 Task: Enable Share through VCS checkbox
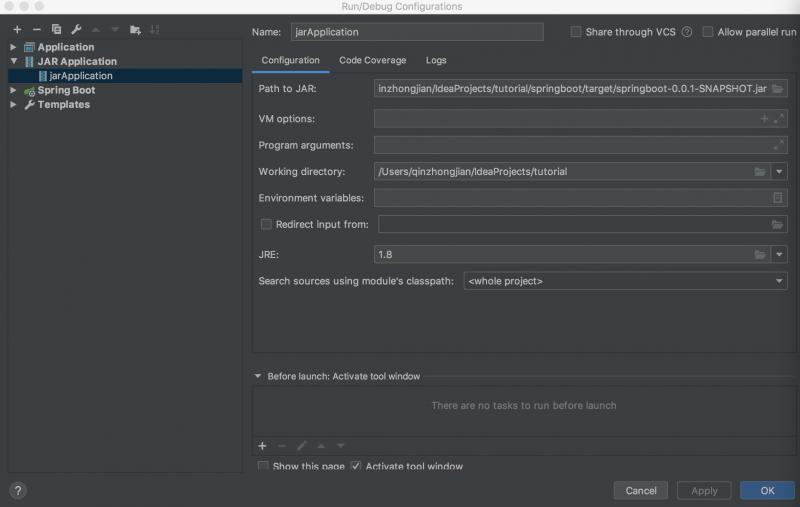pos(576,32)
